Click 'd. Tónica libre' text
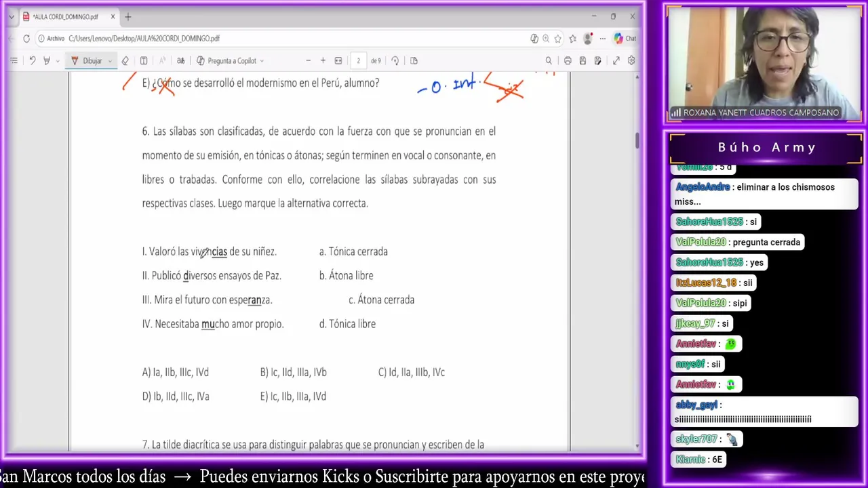The width and height of the screenshot is (868, 488). (x=347, y=324)
